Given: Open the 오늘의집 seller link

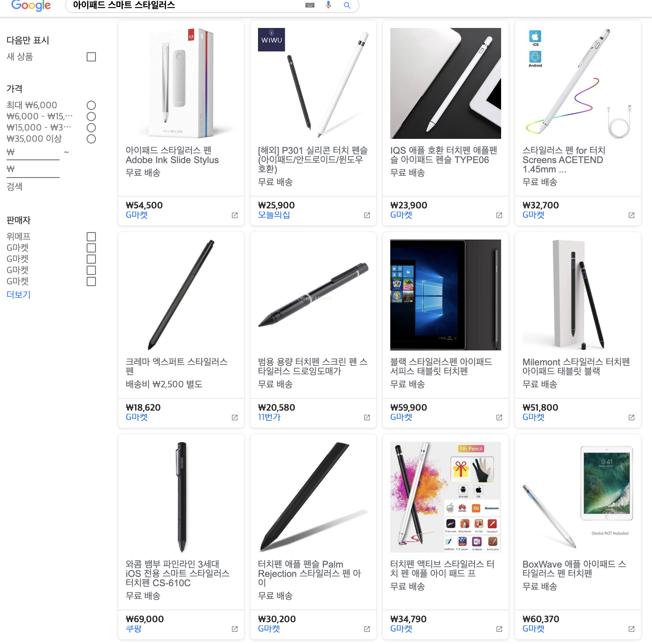Looking at the screenshot, I should click(274, 215).
